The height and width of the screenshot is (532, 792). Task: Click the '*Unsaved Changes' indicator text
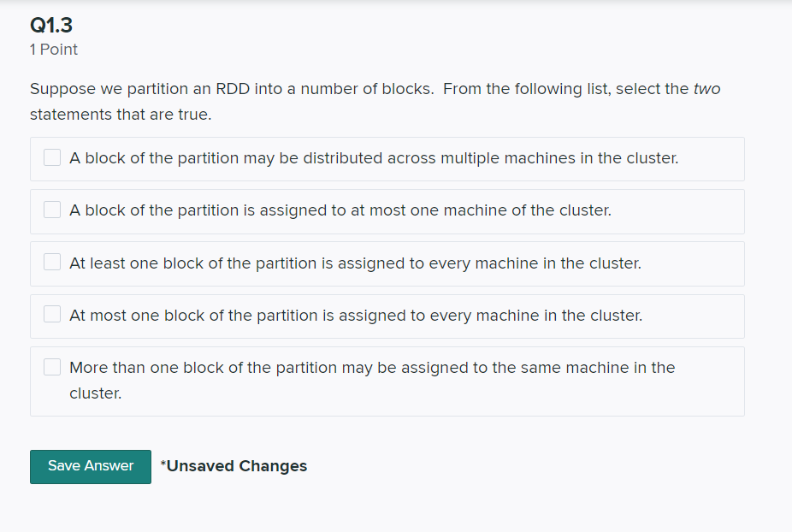(x=233, y=466)
